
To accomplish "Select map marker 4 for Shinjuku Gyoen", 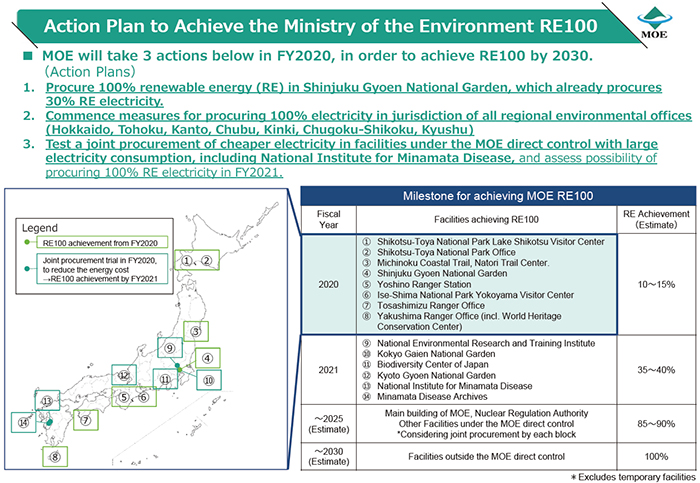I will (208, 358).
